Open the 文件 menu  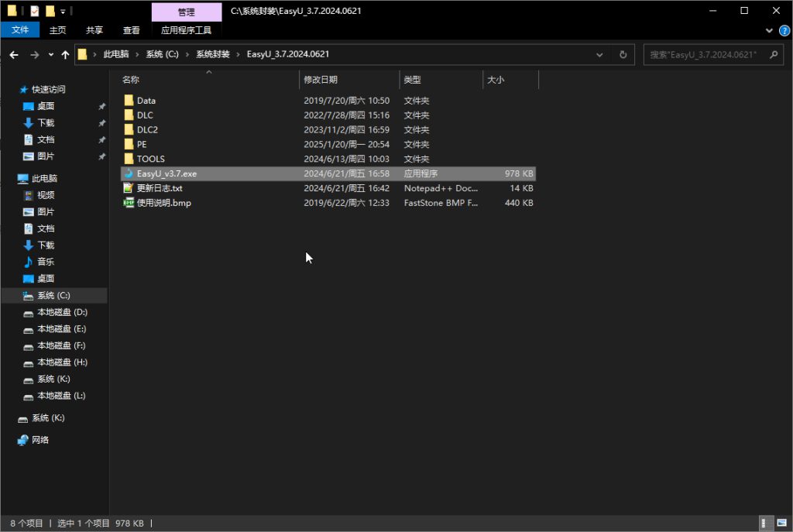pos(20,30)
